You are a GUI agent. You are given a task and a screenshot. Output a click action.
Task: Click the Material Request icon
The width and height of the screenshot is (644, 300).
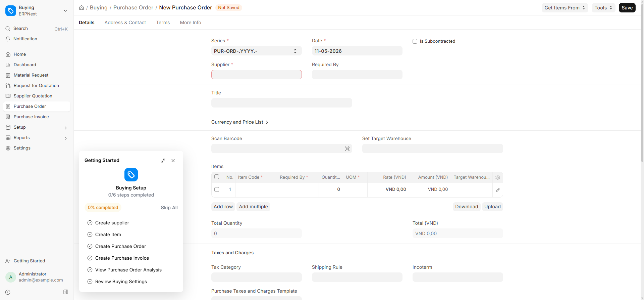8,75
